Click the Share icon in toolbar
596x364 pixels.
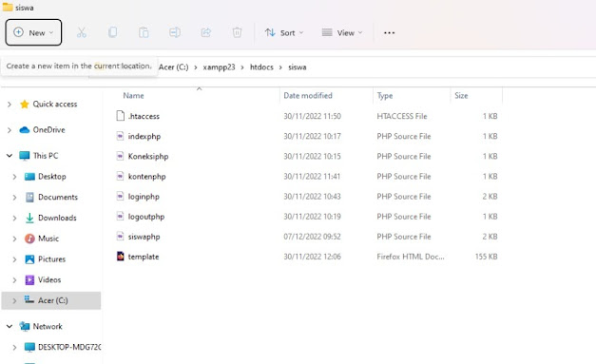pos(206,32)
